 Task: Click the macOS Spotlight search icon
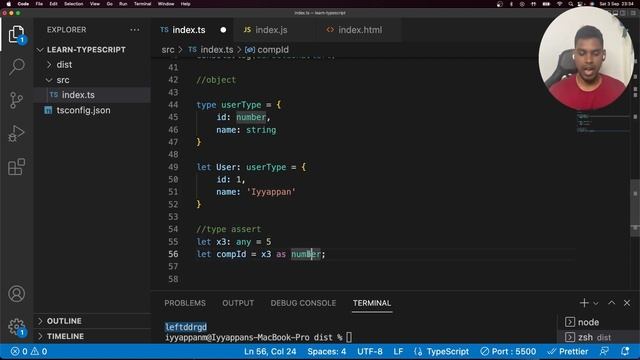(x=571, y=4)
